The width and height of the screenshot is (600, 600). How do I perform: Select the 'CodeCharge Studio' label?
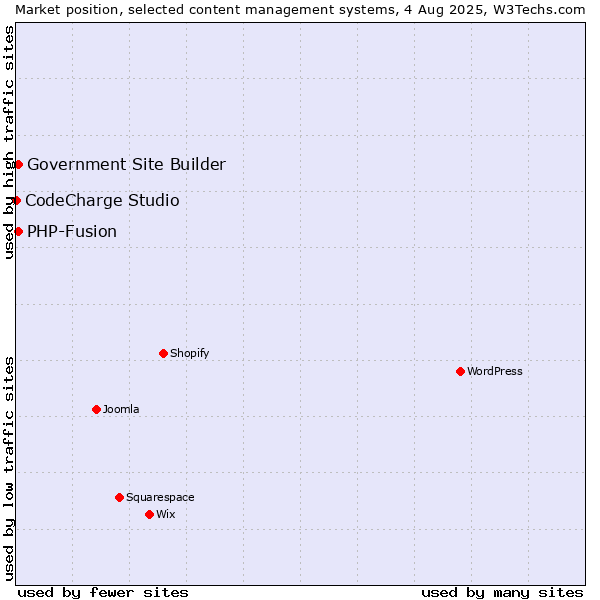click(x=102, y=200)
